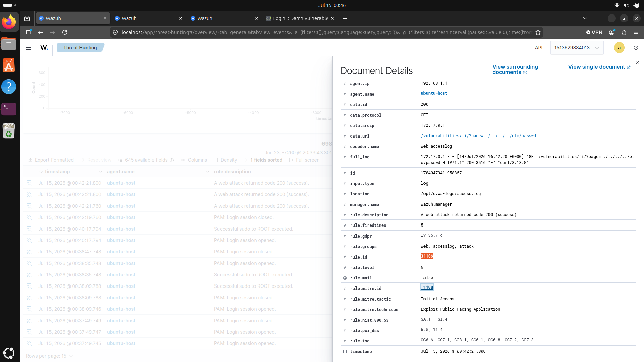This screenshot has width=644, height=362.
Task: Open MITRE technique T1190 link
Action: coord(427,288)
